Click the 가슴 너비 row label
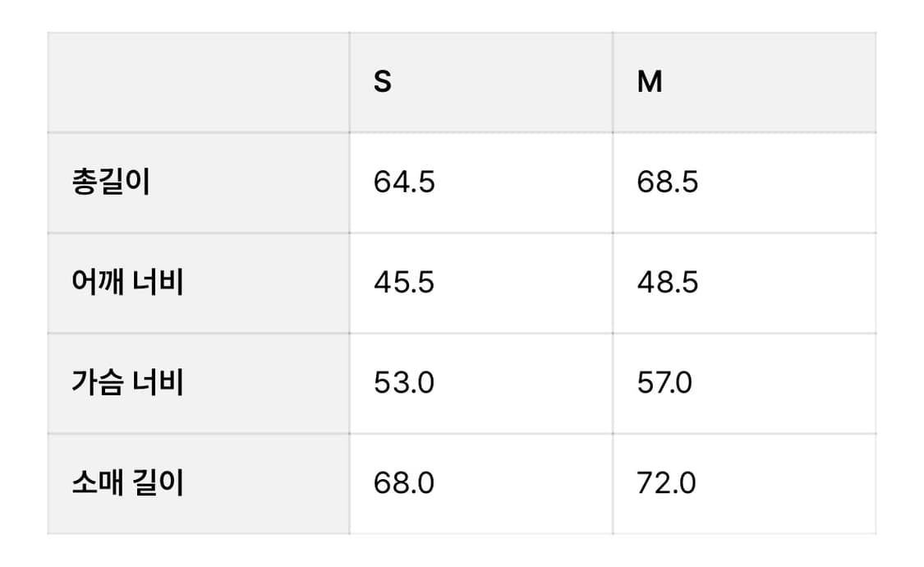 [x=127, y=383]
